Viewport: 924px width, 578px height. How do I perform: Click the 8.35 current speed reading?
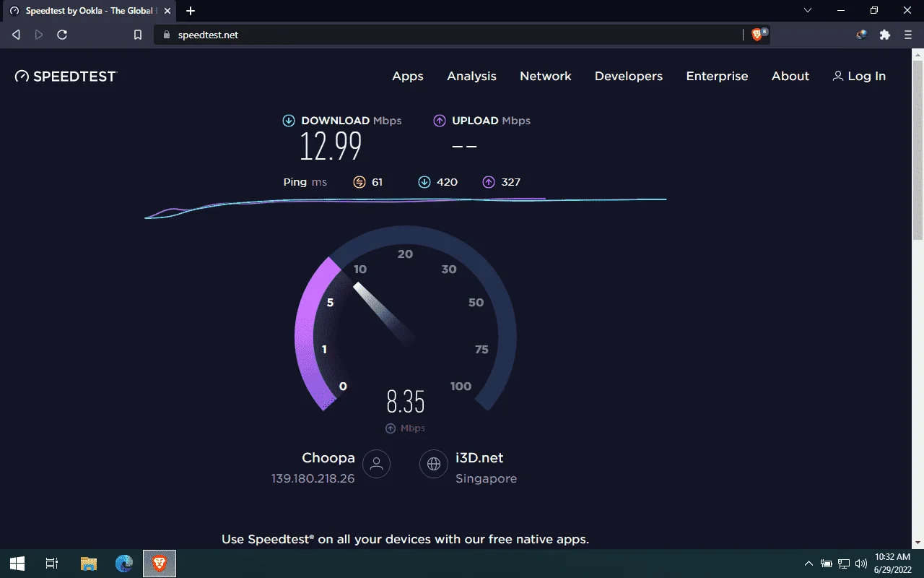coord(406,400)
